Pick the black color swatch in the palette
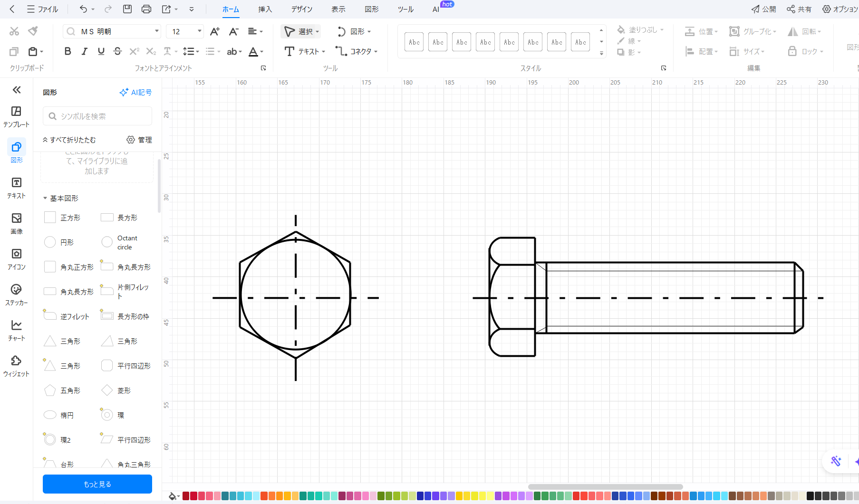 pyautogui.click(x=810, y=496)
